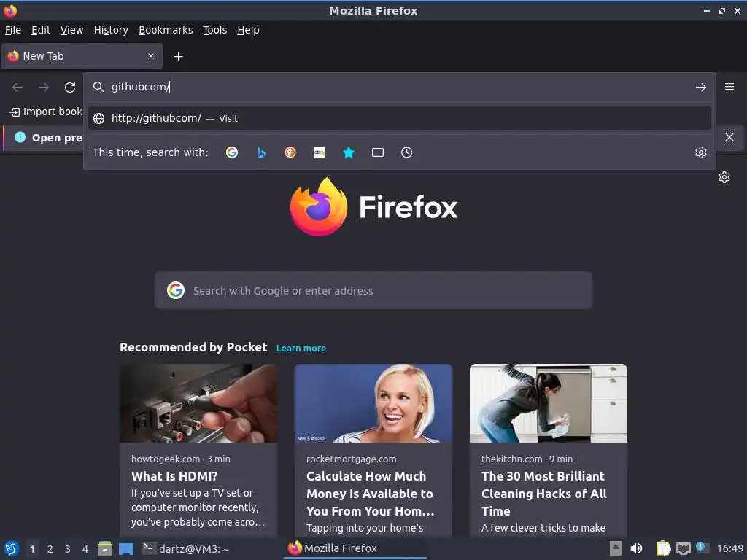Viewport: 747px width, 560px height.
Task: Switch to dartz@VM3 terminal in taskbar
Action: [186, 548]
